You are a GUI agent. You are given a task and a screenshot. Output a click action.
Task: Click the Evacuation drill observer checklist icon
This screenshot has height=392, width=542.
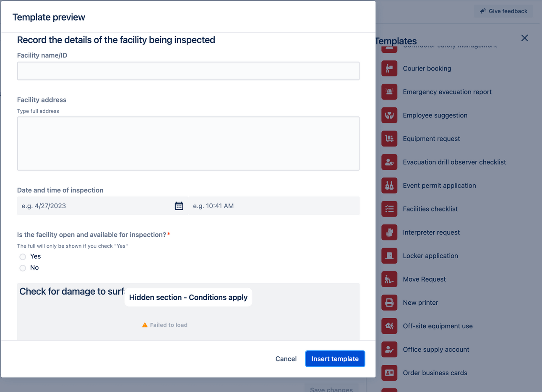pyautogui.click(x=389, y=162)
